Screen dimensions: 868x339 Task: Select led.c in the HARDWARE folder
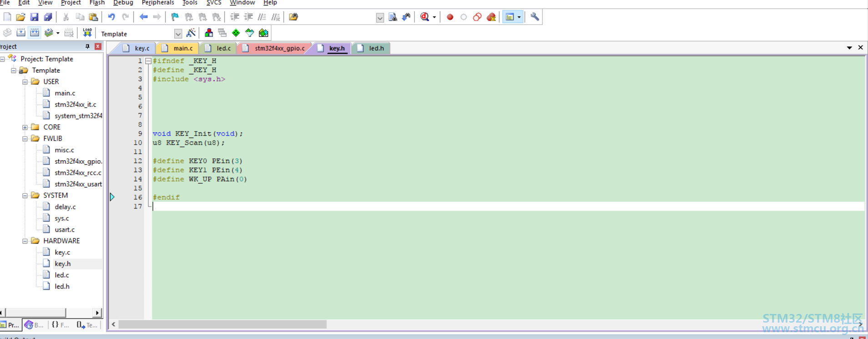(62, 275)
